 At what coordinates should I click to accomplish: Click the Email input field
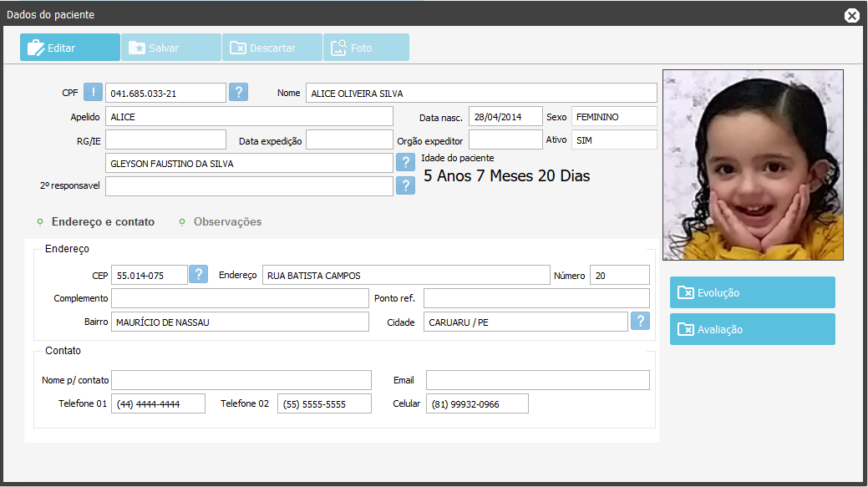[537, 380]
